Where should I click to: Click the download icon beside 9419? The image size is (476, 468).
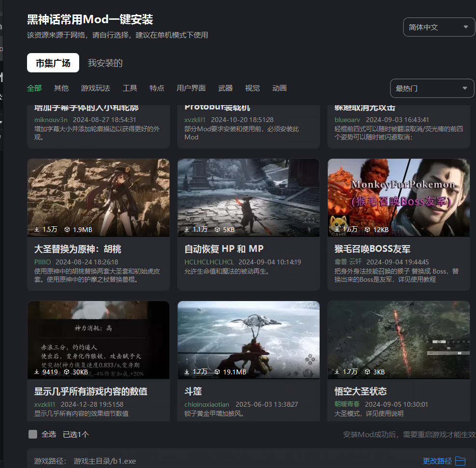tap(37, 372)
